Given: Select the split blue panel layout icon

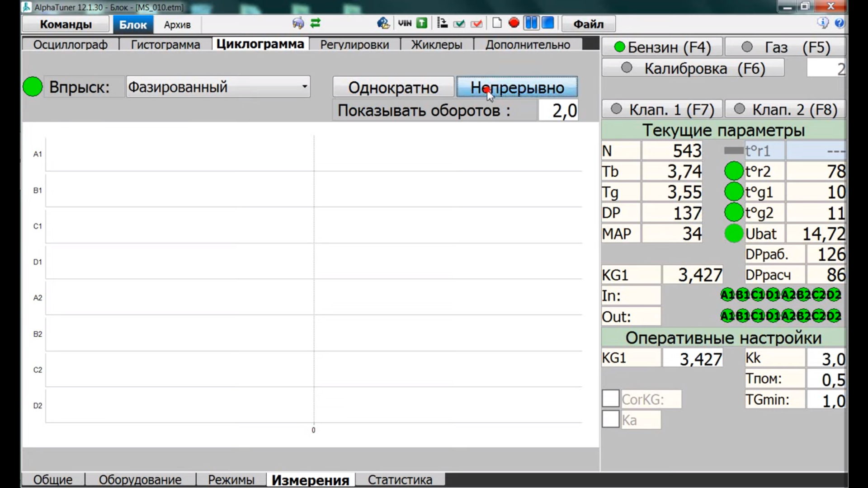Looking at the screenshot, I should point(531,23).
